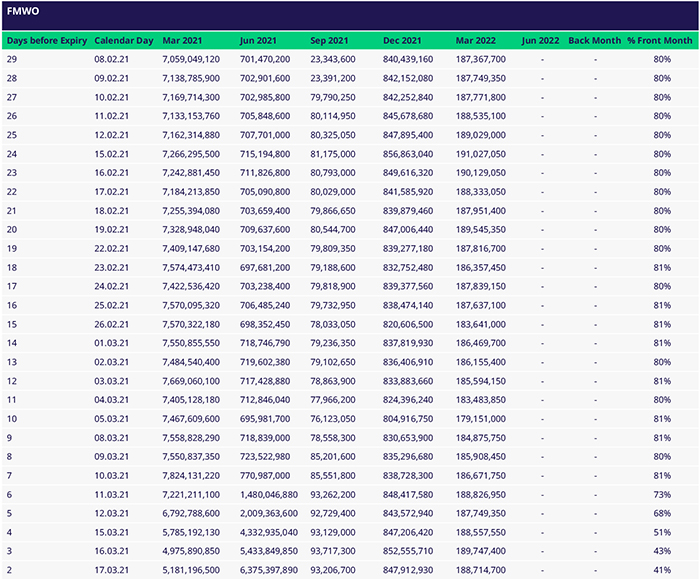Click the calendar day 17.03.21 cell

point(113,569)
